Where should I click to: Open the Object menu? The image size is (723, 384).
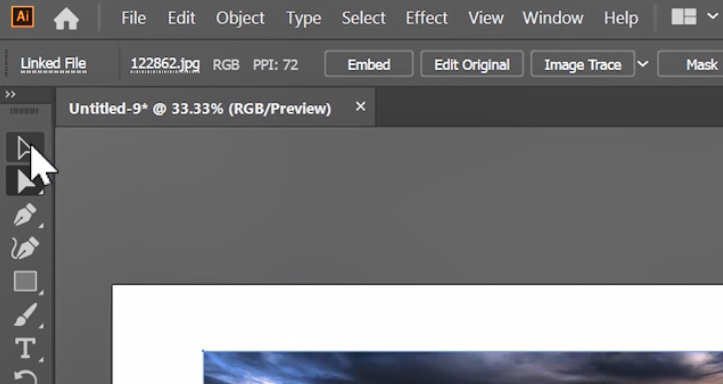[240, 18]
